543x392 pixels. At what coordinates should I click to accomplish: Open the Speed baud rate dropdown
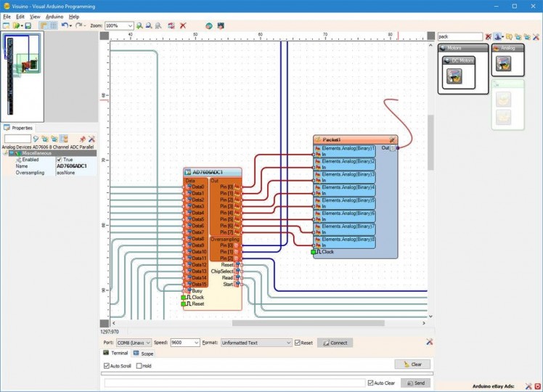[196, 343]
